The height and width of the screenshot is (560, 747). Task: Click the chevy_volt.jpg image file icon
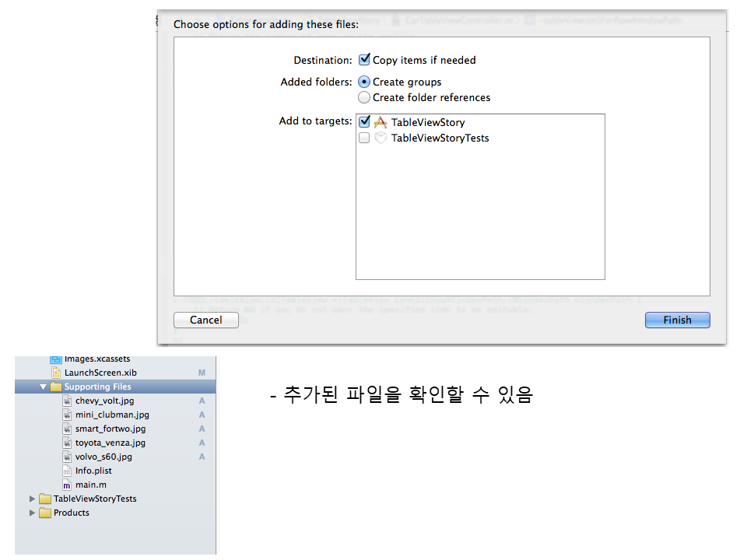[67, 401]
